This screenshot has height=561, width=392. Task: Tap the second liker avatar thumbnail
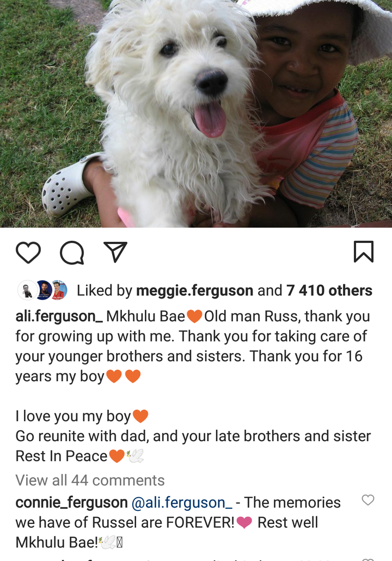(44, 290)
